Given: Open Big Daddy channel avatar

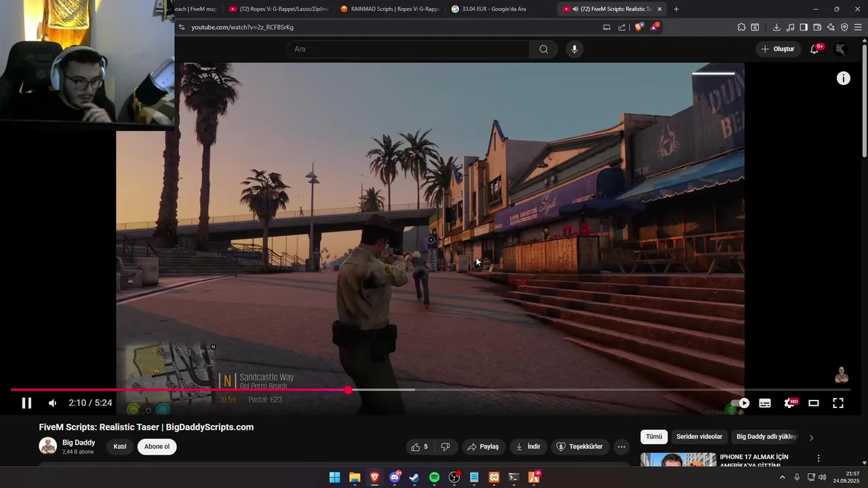Looking at the screenshot, I should (x=48, y=446).
